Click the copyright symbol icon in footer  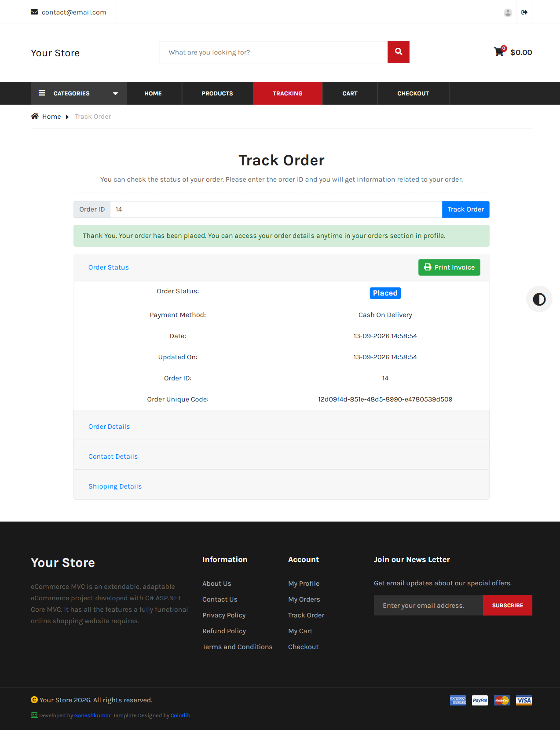[34, 700]
